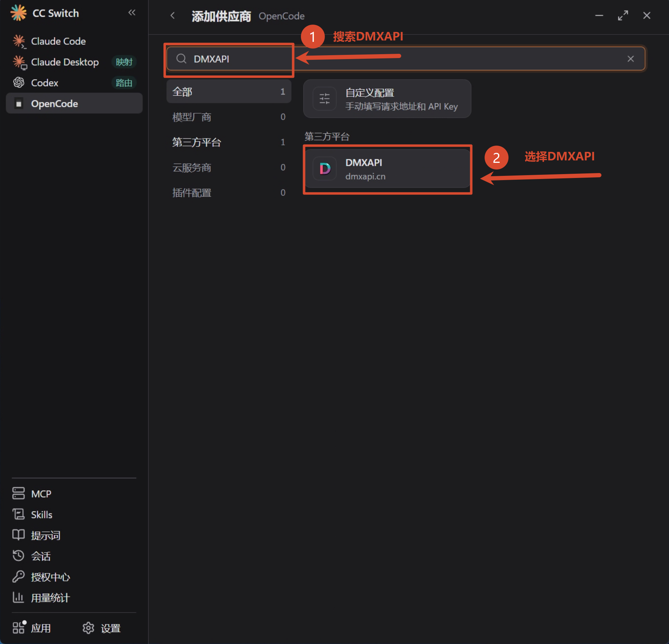Screen dimensions: 669x644
Task: Click the Claude Desktop starburst icon
Action: 19,62
